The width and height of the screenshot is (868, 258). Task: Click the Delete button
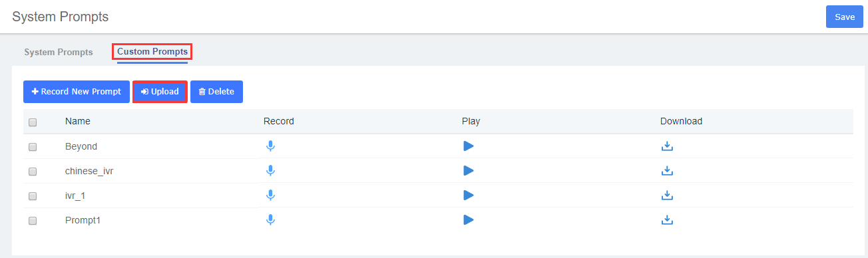click(x=216, y=92)
